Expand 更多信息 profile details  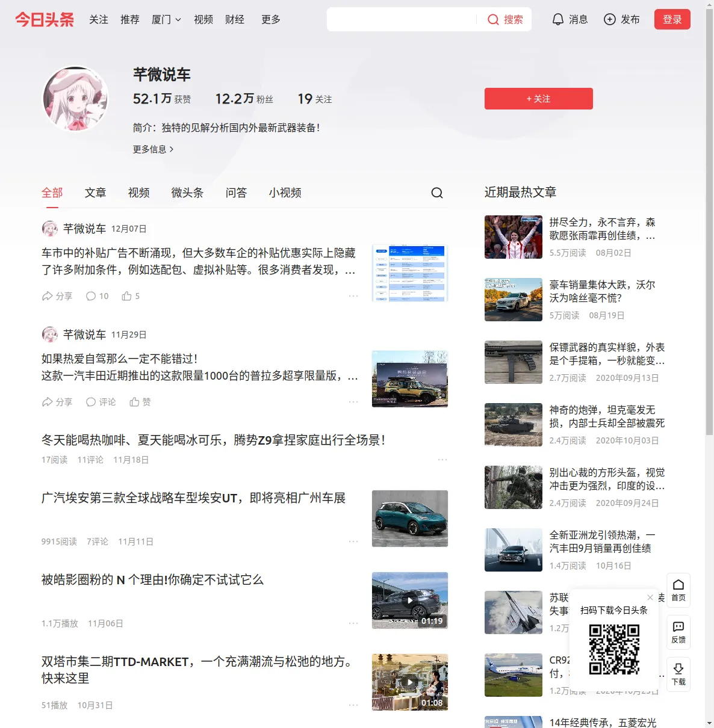[x=153, y=149]
